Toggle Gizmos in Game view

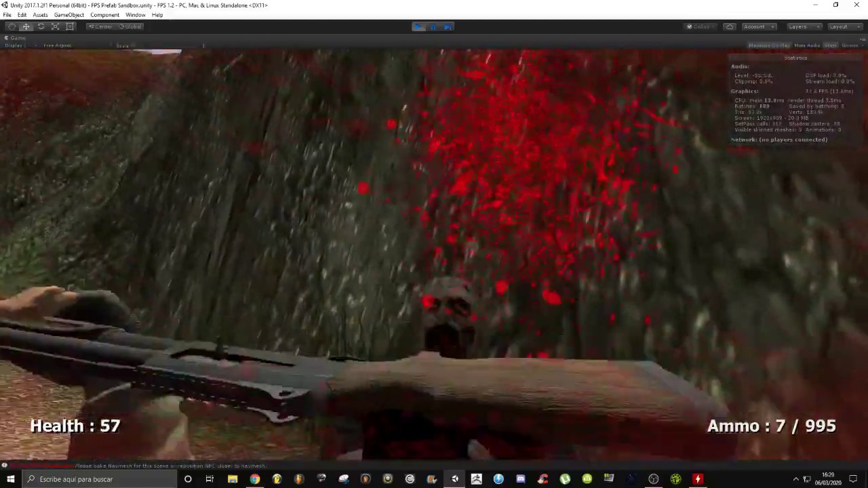pos(852,45)
